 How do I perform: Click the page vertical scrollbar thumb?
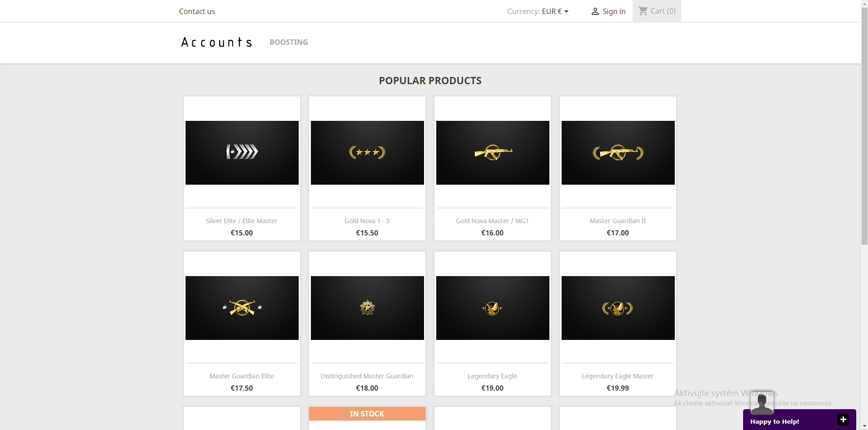click(x=864, y=127)
